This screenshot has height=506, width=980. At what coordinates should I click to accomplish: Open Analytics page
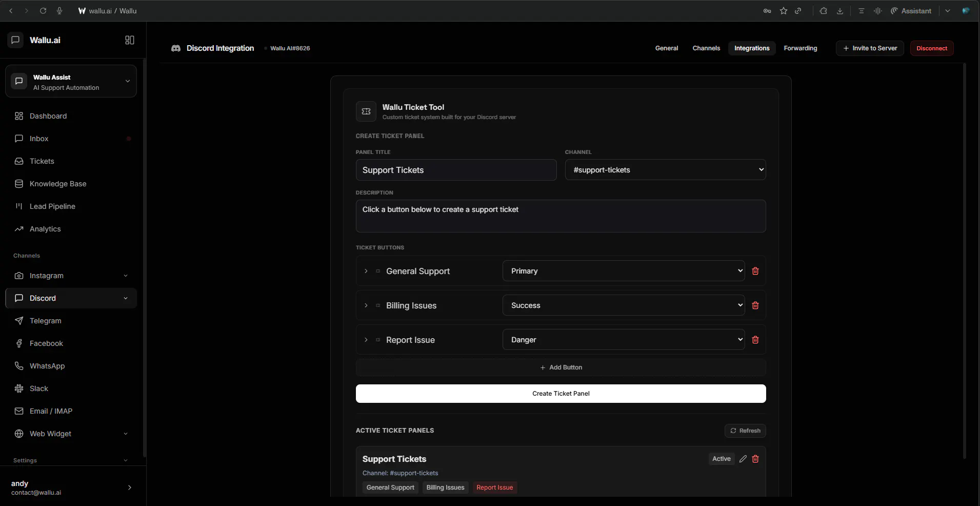tap(71, 229)
